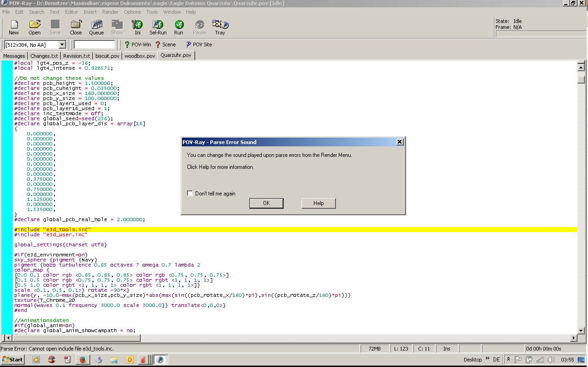Open the render Queue toolbar icon
The height and width of the screenshot is (367, 588).
coord(96,28)
